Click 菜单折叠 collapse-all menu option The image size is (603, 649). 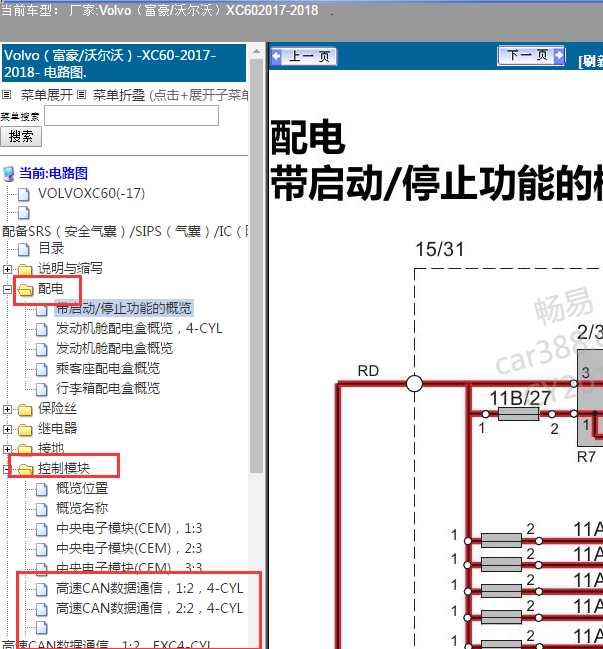tap(119, 95)
